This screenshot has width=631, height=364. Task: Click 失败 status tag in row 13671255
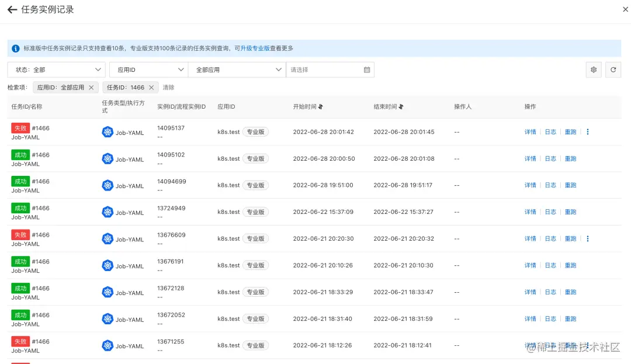pos(20,341)
